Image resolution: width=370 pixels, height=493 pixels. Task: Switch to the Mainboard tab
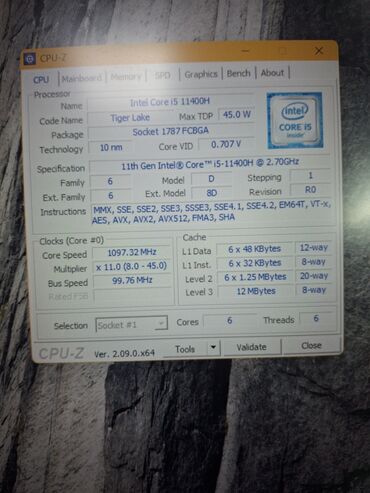82,78
